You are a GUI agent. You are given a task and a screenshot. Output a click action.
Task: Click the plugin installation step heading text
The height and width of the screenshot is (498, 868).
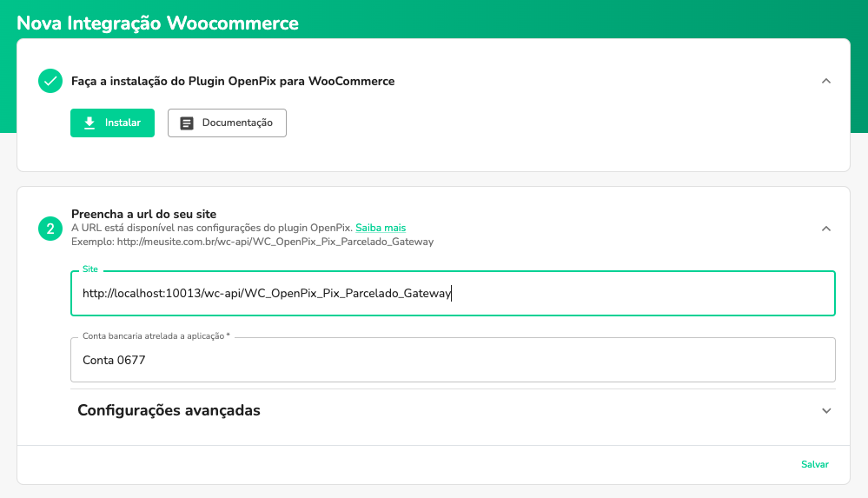tap(233, 81)
